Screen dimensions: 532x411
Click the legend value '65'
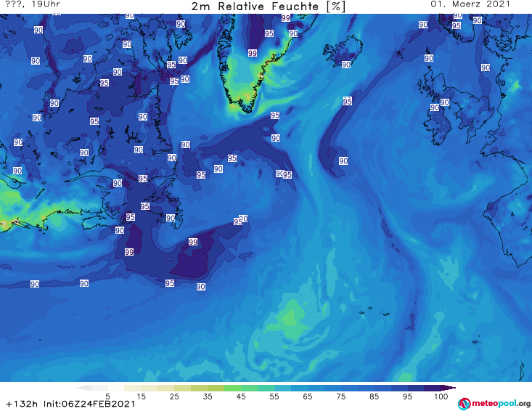(308, 396)
